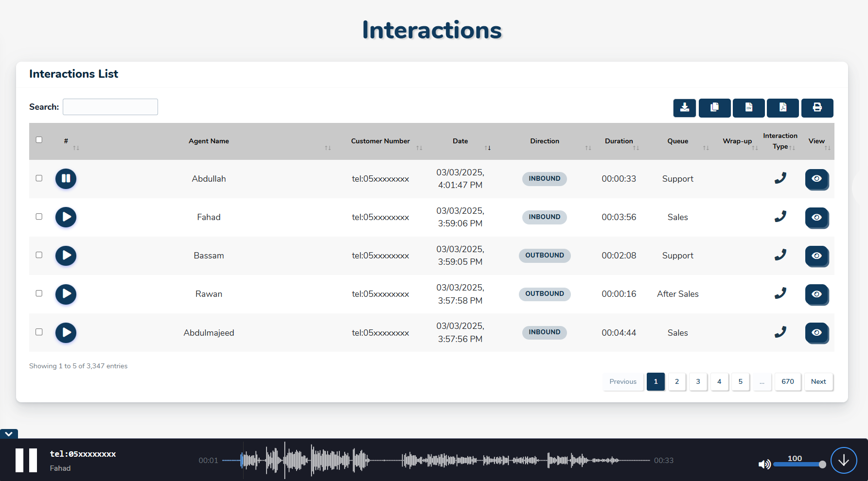Image resolution: width=868 pixels, height=481 pixels.
Task: View details of Abdullah's interaction
Action: (816, 179)
